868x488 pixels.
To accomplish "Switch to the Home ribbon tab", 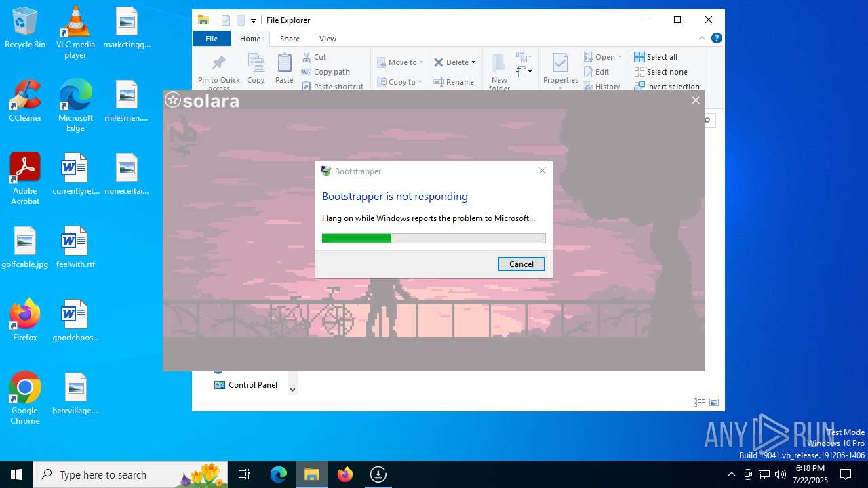I will click(x=250, y=39).
